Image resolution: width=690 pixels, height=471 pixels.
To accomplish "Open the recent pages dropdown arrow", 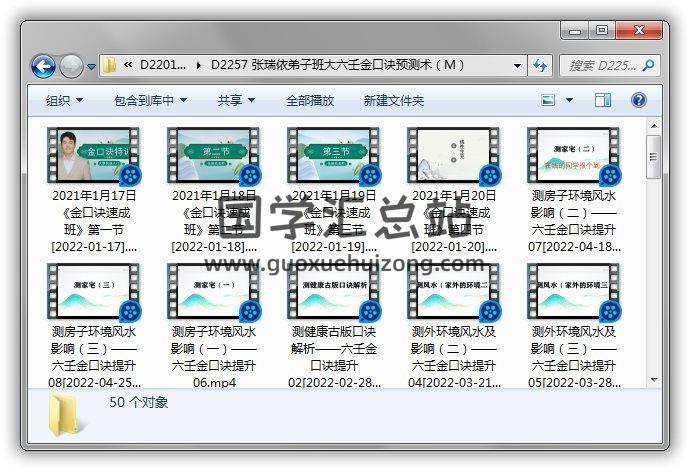I will (91, 67).
